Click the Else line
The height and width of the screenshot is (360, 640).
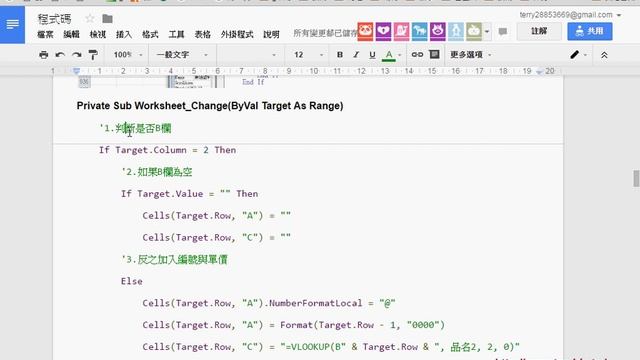131,281
